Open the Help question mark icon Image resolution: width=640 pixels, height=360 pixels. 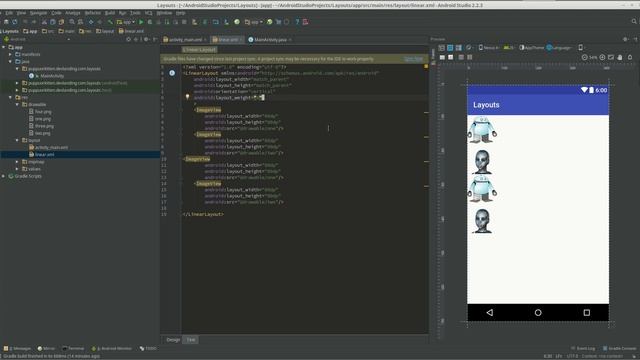(x=297, y=22)
